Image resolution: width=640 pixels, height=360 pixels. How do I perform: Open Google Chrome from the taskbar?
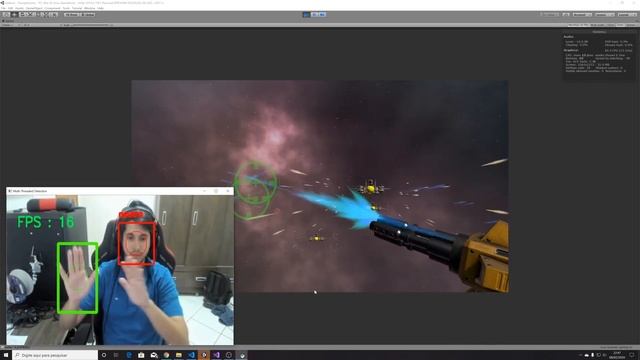(x=166, y=355)
